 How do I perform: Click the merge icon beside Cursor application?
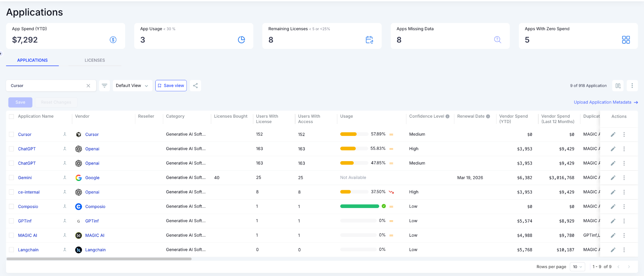click(65, 134)
